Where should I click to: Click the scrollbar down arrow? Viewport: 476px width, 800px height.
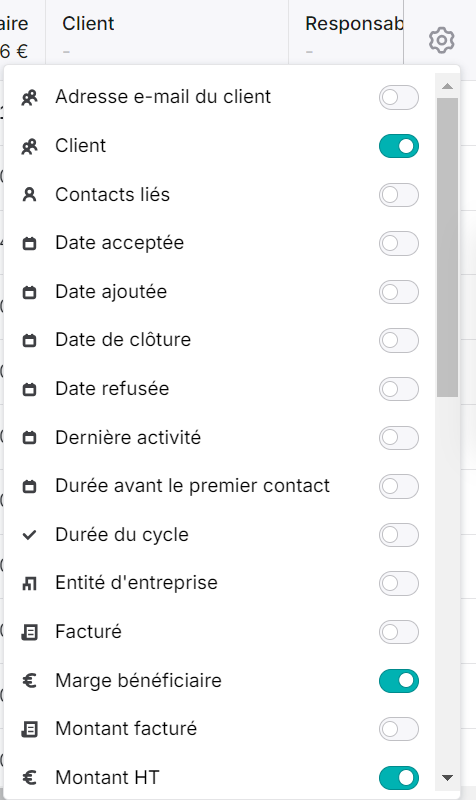pyautogui.click(x=447, y=778)
